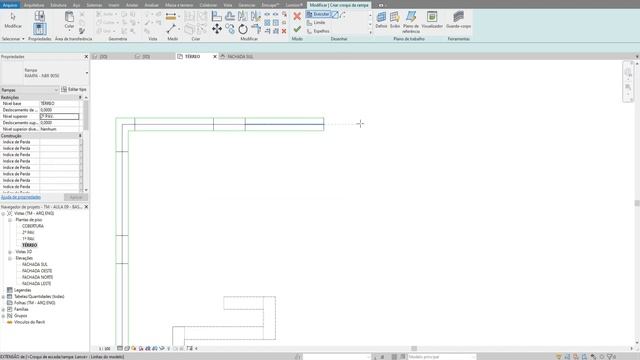The width and height of the screenshot is (640, 360).
Task: Click the Nível base value TÉRREO
Action: point(60,104)
